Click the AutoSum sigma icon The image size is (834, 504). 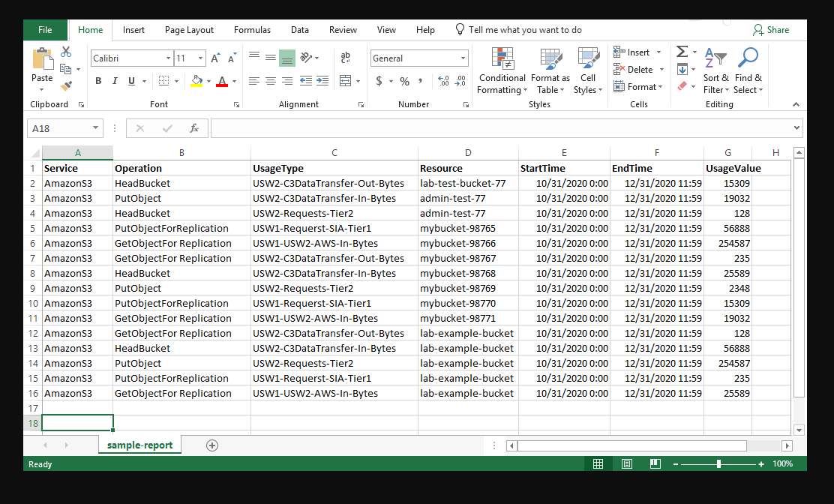coord(682,52)
